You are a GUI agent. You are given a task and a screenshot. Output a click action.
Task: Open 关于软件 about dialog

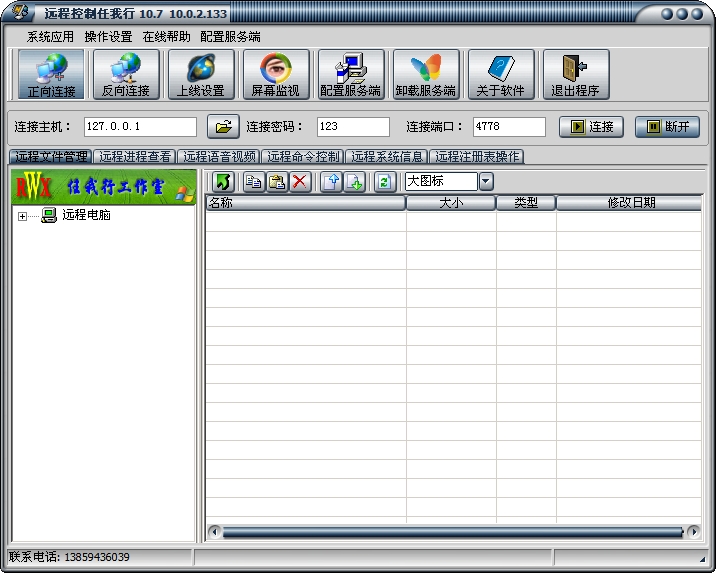click(x=500, y=74)
